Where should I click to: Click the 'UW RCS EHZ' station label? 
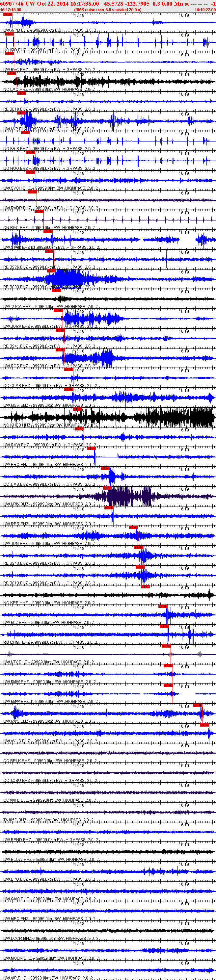[16, 722]
